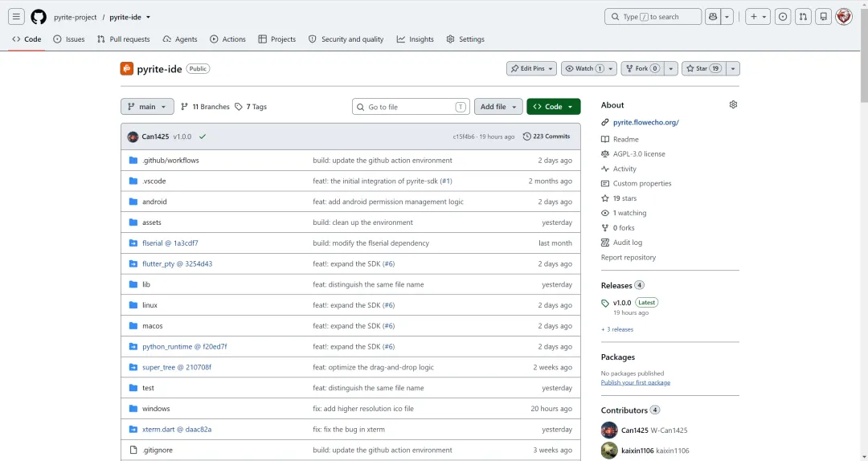The height and width of the screenshot is (461, 868).
Task: Open pyrite-project owner breadcrumb
Action: coord(76,17)
